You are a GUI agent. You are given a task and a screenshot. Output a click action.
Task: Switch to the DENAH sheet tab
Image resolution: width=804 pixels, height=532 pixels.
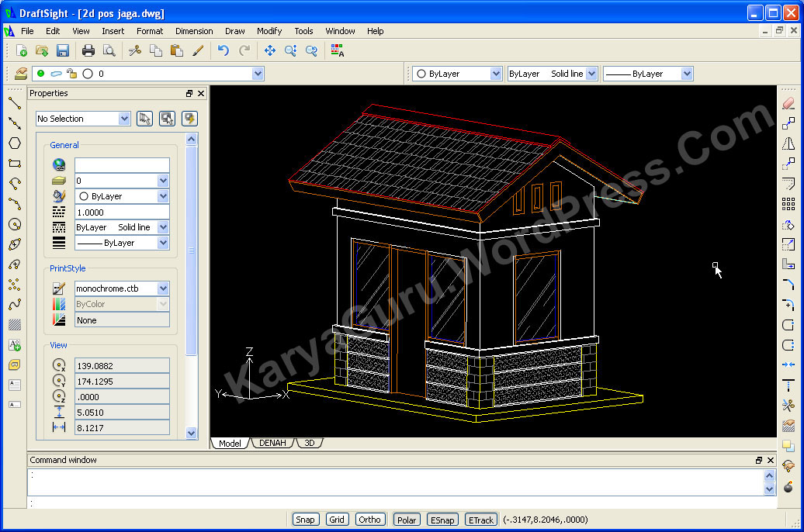(272, 443)
